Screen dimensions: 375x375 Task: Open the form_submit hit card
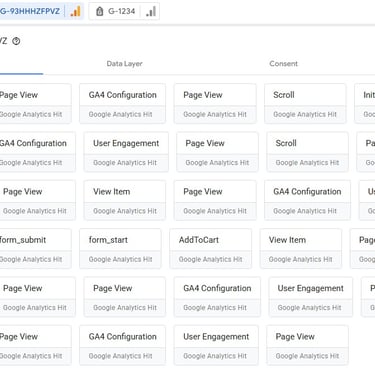pyautogui.click(x=35, y=249)
